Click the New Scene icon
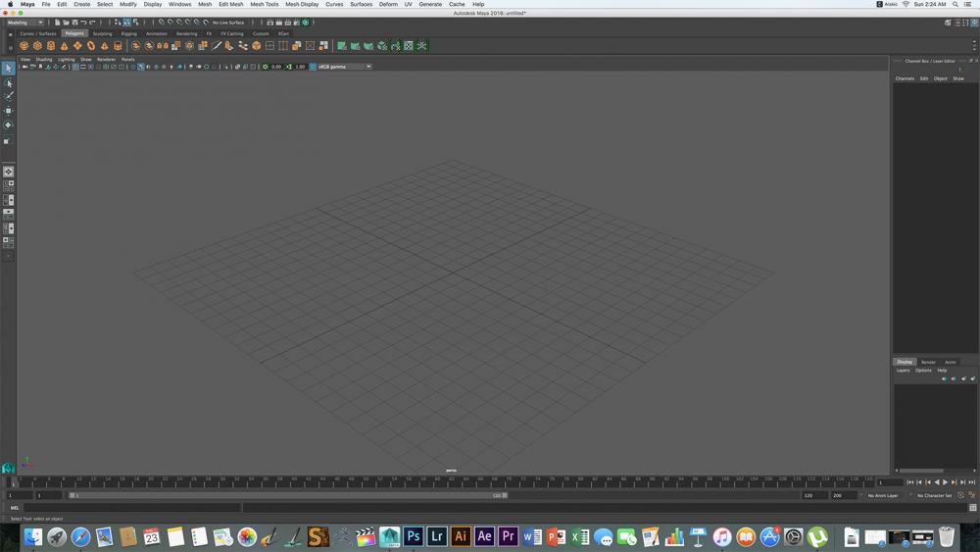This screenshot has width=980, height=552. pos(57,23)
